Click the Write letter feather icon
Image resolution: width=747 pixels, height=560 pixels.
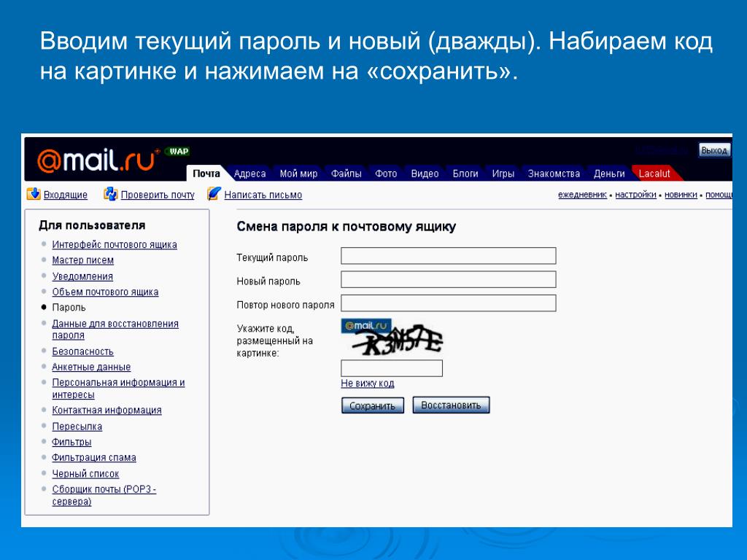pos(214,194)
